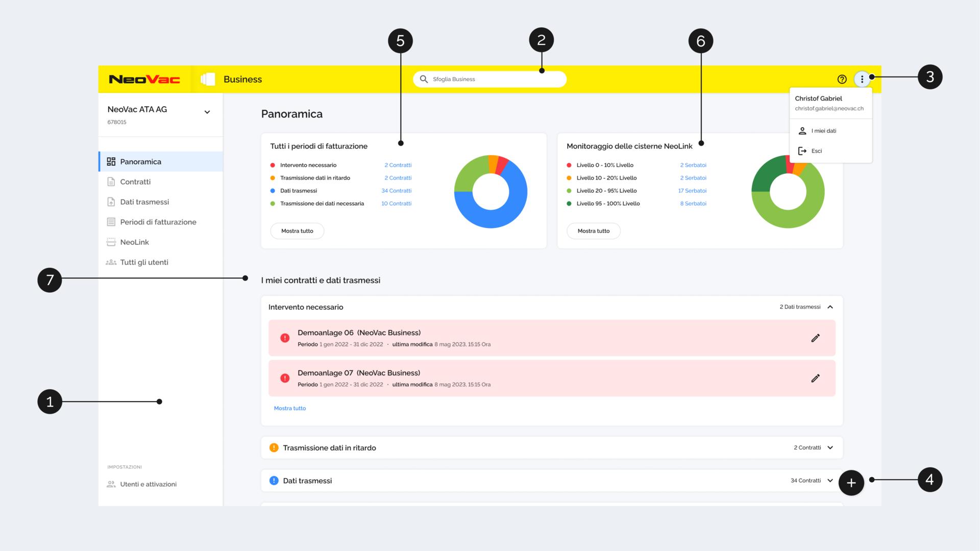
Task: Click the Sfoglia Business search field
Action: click(x=490, y=79)
